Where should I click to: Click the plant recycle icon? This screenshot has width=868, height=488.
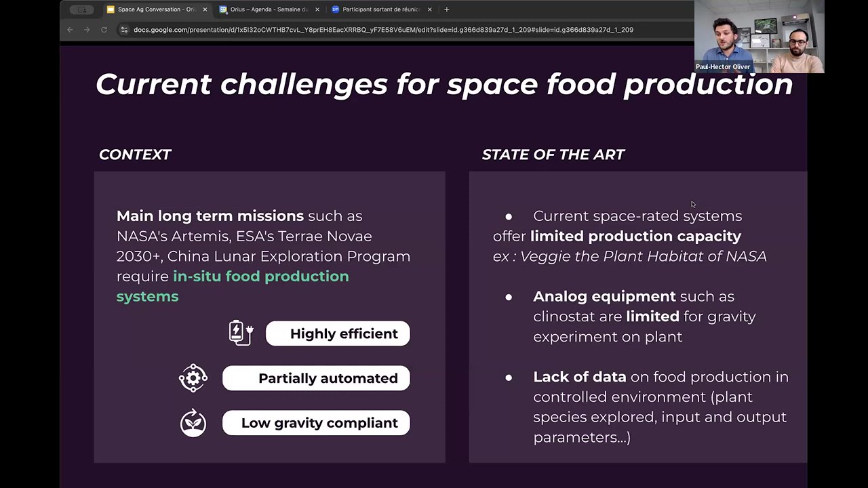[x=193, y=423]
